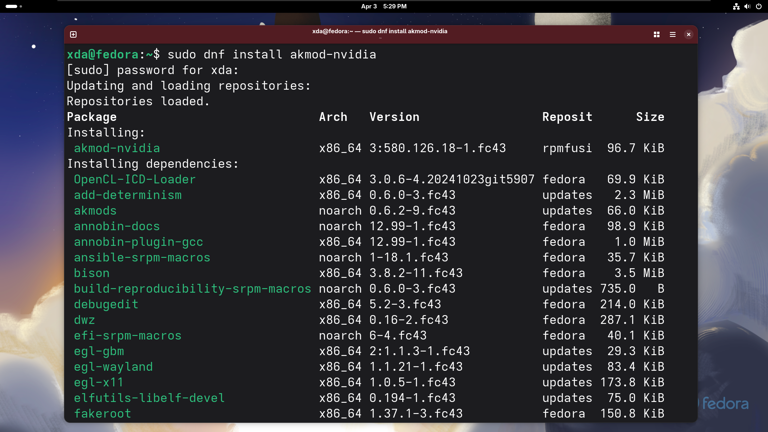This screenshot has width=768, height=432.
Task: Click the terminal window title text
Action: pyautogui.click(x=380, y=32)
